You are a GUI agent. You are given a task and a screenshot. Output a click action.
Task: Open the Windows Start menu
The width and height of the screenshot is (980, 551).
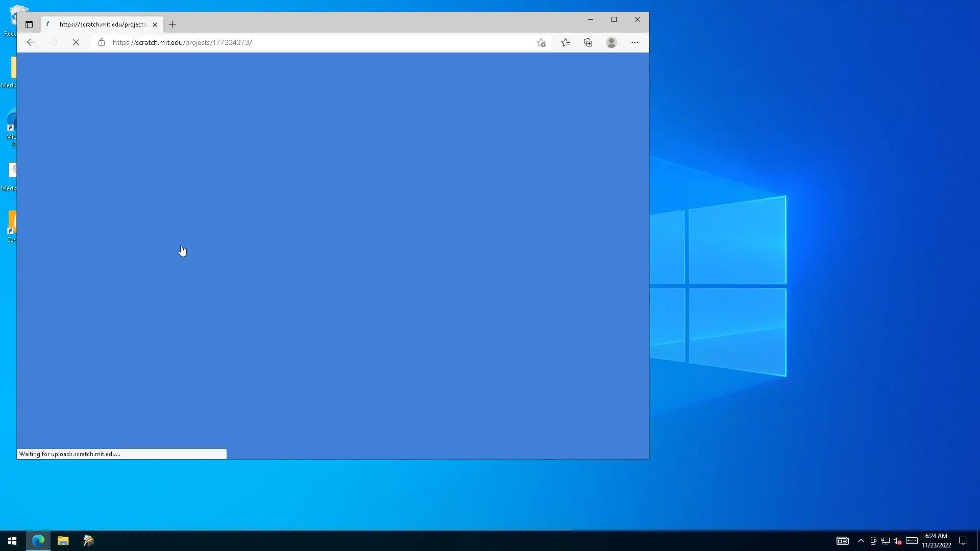pyautogui.click(x=12, y=541)
